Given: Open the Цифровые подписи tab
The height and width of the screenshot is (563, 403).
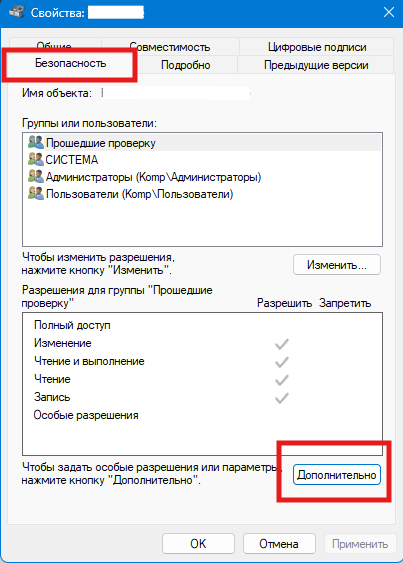Looking at the screenshot, I should tap(317, 47).
